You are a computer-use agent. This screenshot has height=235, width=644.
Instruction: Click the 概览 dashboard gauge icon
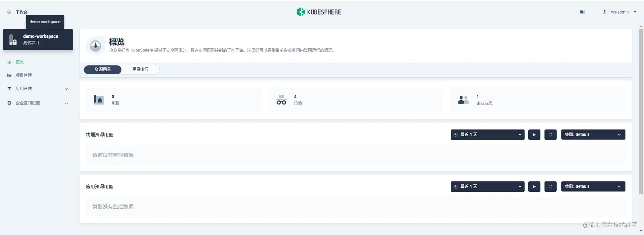(96, 46)
